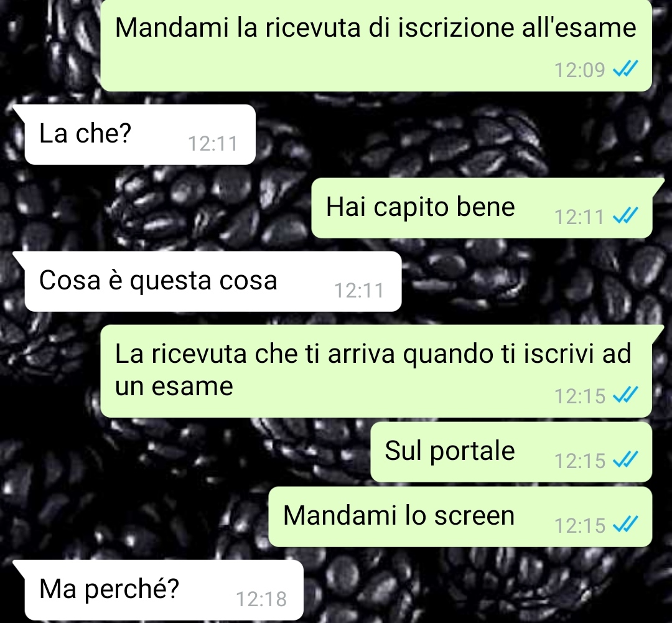
Task: Tap the read ticks beside 'Mandami lo screen'
Action: (626, 525)
